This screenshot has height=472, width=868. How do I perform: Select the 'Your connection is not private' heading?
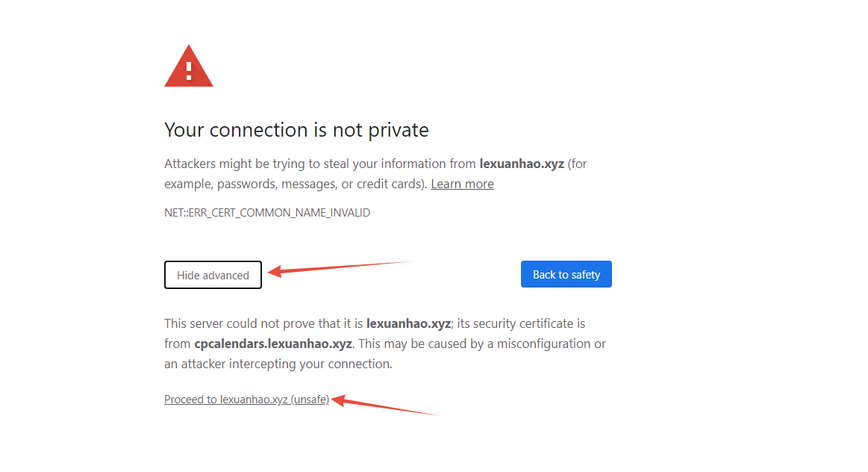point(296,130)
